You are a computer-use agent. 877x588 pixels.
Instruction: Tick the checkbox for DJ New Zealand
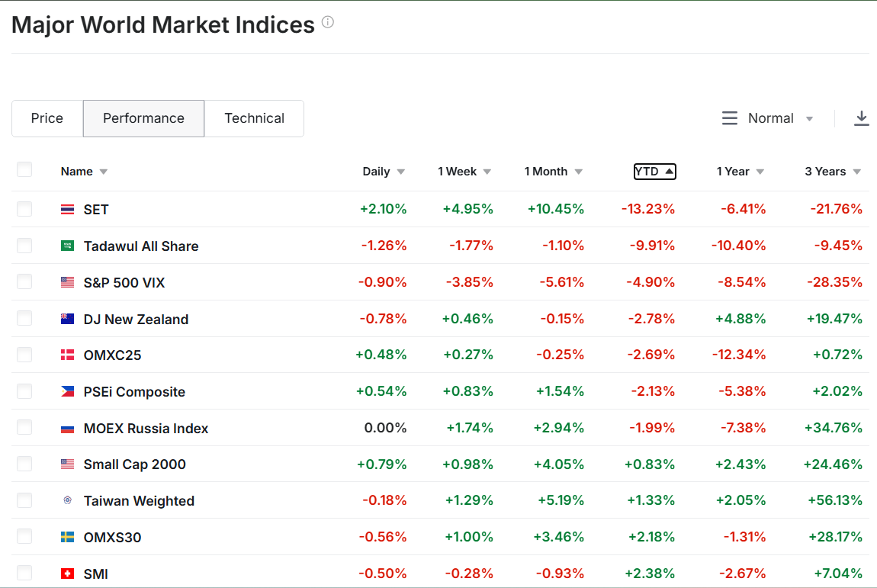coord(24,318)
